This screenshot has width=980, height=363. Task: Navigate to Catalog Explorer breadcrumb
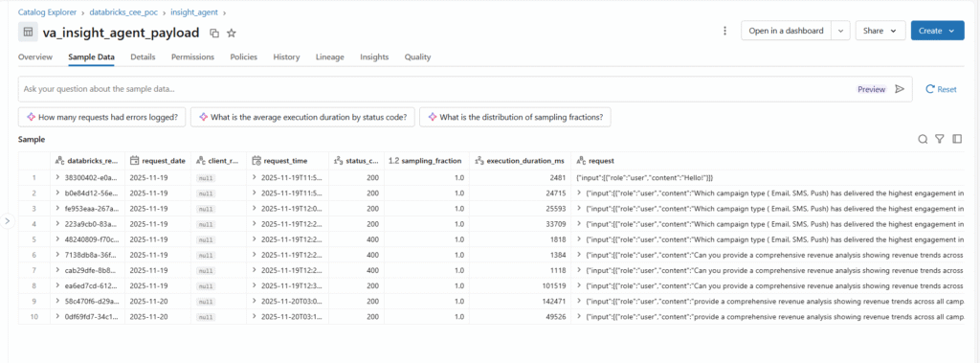(47, 11)
